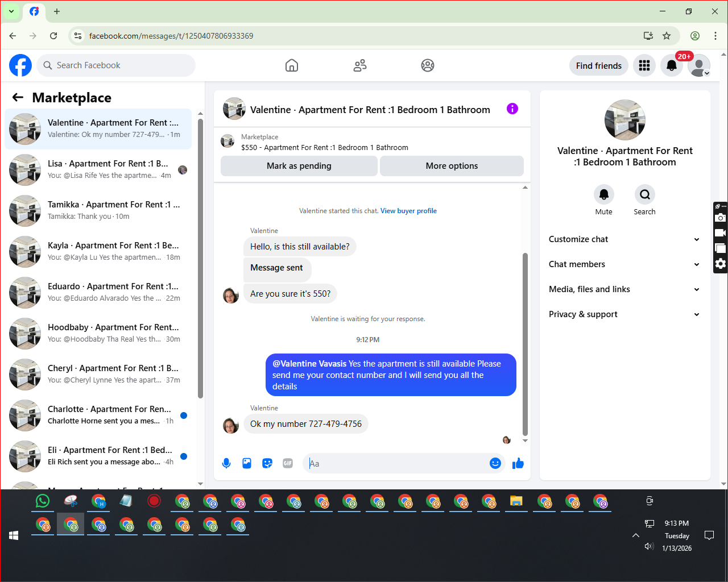Expand the Customize chat section
The height and width of the screenshot is (582, 728).
pyautogui.click(x=624, y=239)
